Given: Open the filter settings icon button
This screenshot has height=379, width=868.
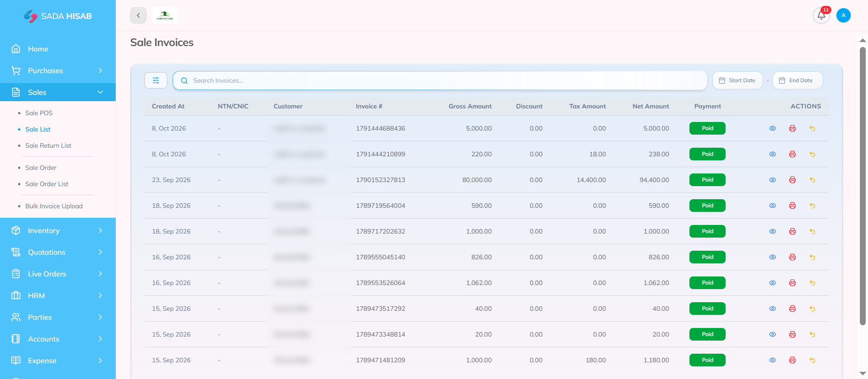Looking at the screenshot, I should pos(156,80).
